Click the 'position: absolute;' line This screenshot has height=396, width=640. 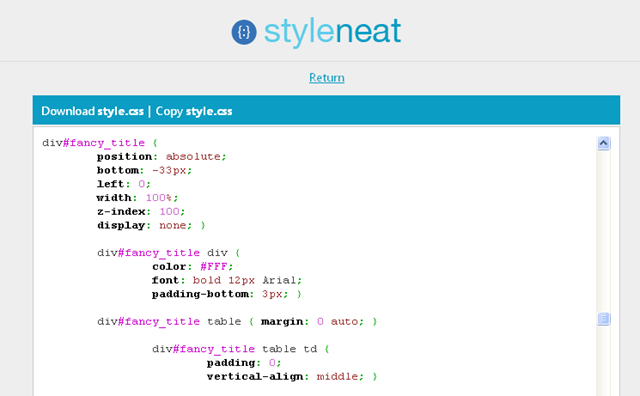pyautogui.click(x=162, y=157)
